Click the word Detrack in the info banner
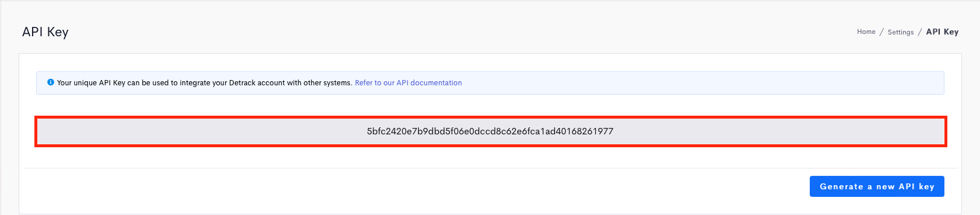The height and width of the screenshot is (215, 980). [243, 83]
